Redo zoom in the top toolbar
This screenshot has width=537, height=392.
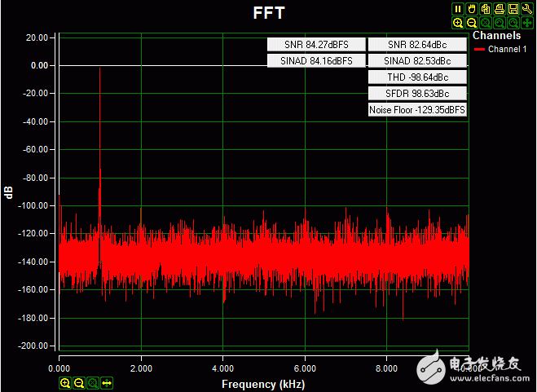[513, 23]
